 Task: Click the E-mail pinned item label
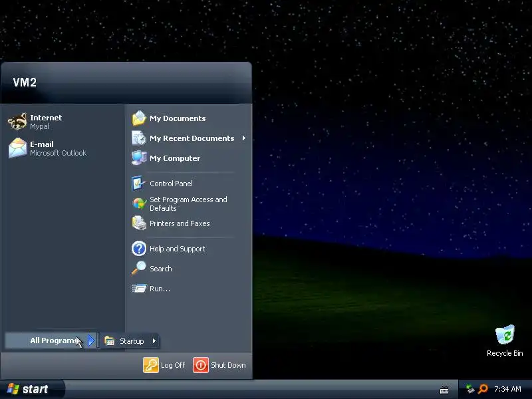(x=41, y=144)
